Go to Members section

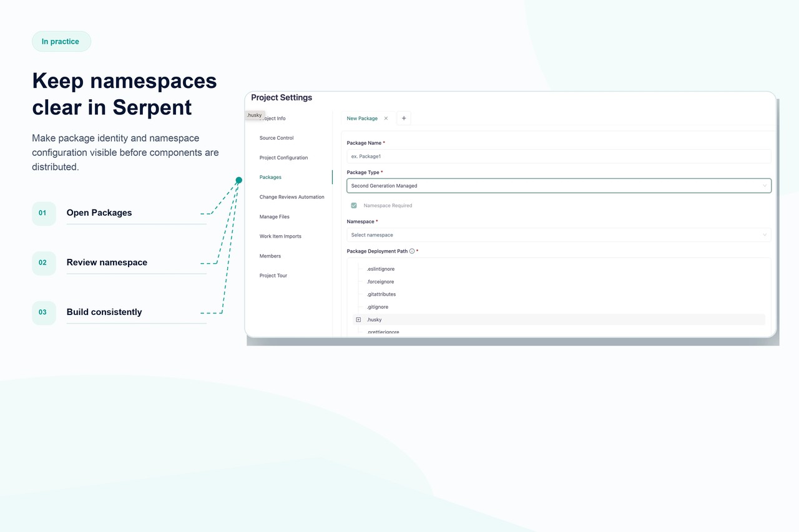tap(270, 256)
